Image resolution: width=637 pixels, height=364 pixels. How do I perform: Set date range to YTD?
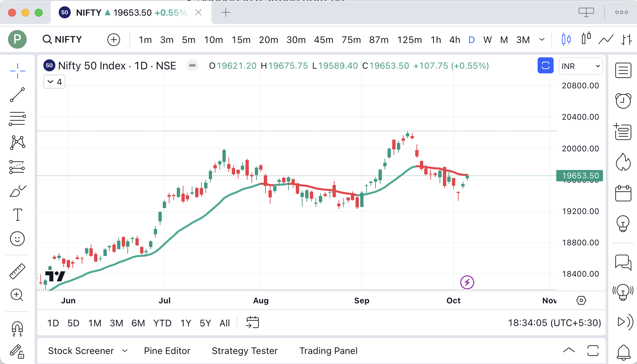tap(162, 323)
